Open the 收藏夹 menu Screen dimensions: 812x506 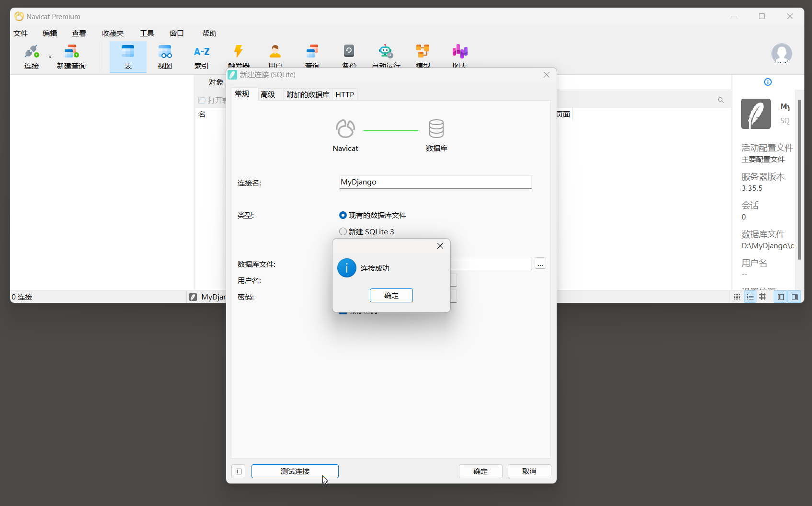pyautogui.click(x=113, y=33)
